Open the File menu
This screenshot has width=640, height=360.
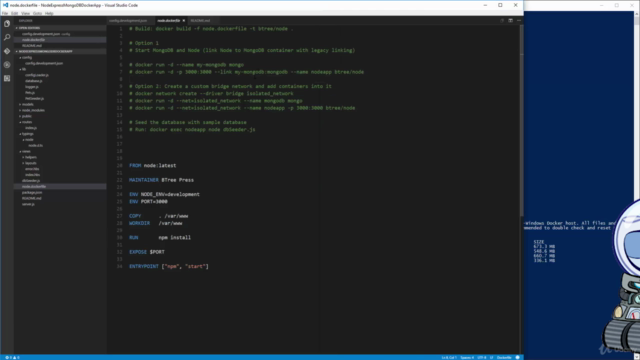click(x=5, y=13)
